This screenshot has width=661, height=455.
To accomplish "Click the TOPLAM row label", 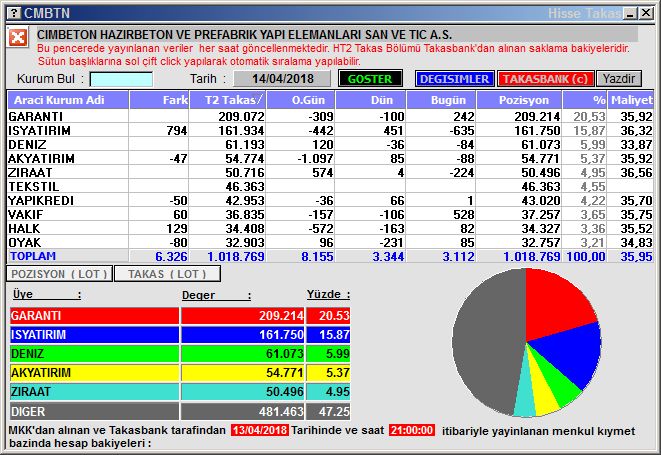I will click(33, 256).
